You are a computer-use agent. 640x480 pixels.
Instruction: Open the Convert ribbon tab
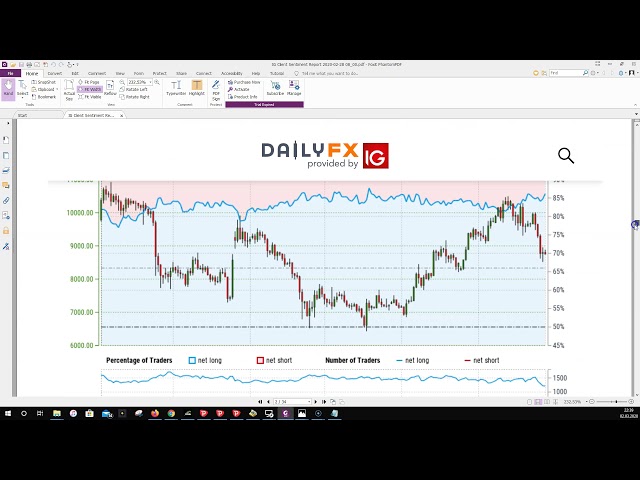pyautogui.click(x=54, y=73)
